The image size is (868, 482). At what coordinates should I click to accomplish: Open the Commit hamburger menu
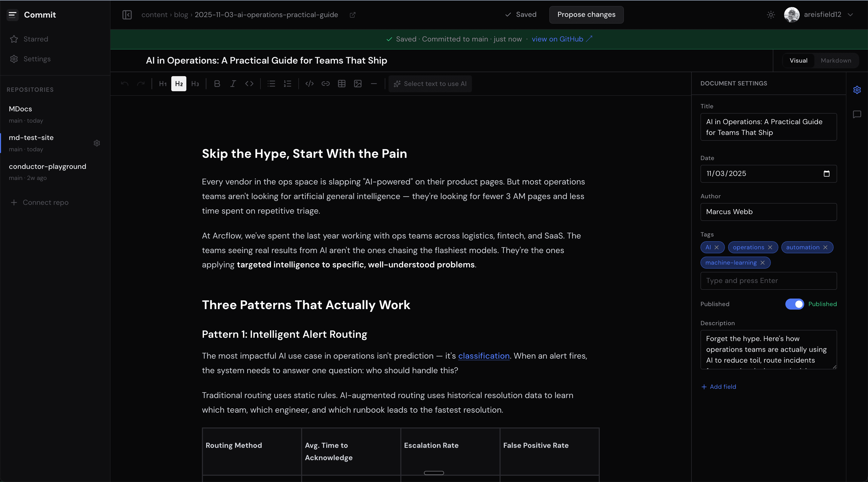13,15
